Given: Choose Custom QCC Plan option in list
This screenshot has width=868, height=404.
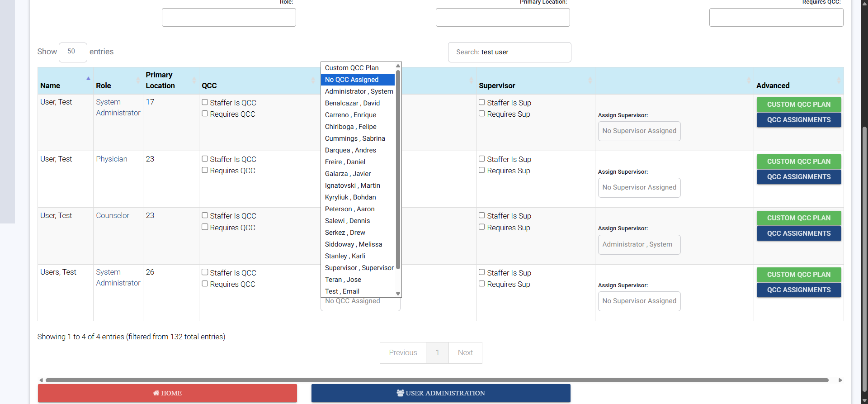Looking at the screenshot, I should pyautogui.click(x=352, y=68).
